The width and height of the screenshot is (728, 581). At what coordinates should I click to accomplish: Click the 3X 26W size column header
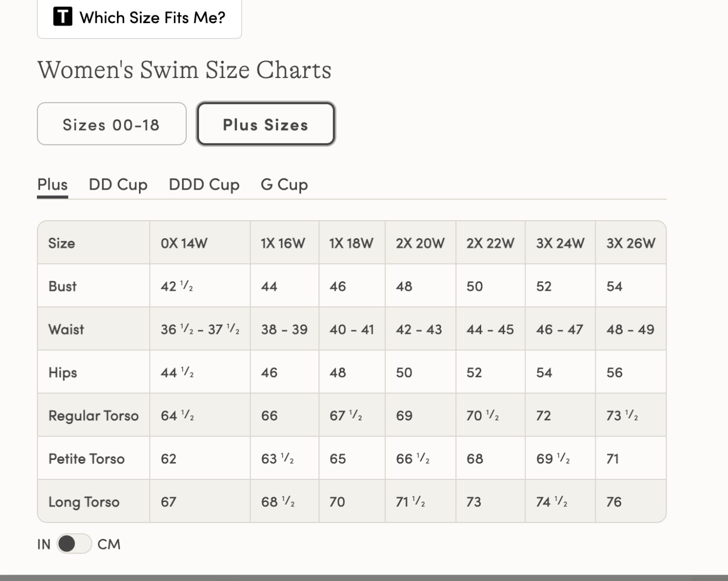point(631,243)
